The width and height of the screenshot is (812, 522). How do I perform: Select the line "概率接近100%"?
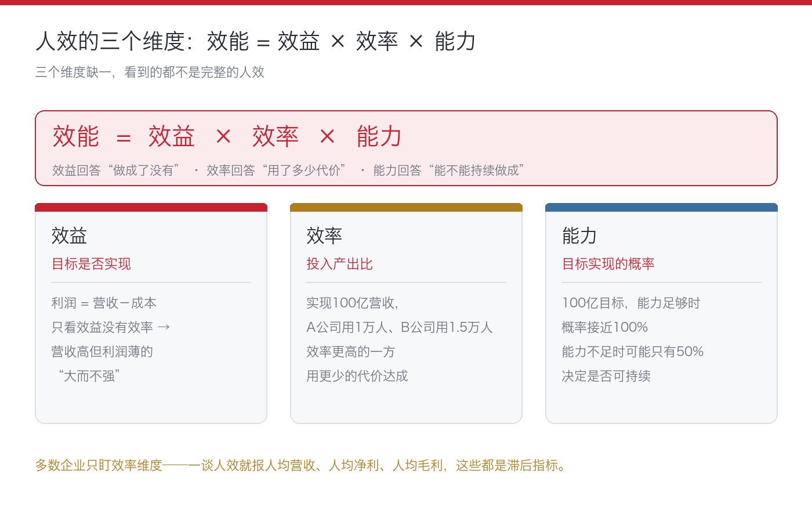click(x=605, y=327)
